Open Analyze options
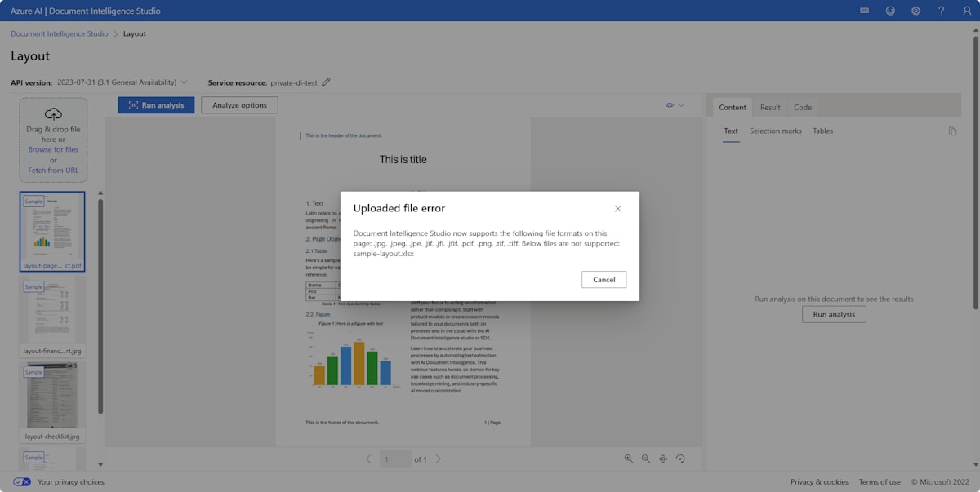This screenshot has width=980, height=492. pos(239,105)
